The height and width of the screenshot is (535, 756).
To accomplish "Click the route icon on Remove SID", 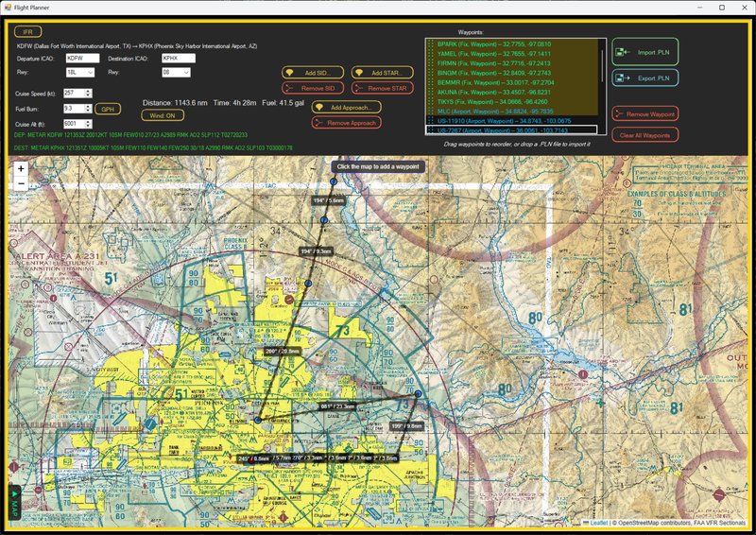I will [x=290, y=88].
